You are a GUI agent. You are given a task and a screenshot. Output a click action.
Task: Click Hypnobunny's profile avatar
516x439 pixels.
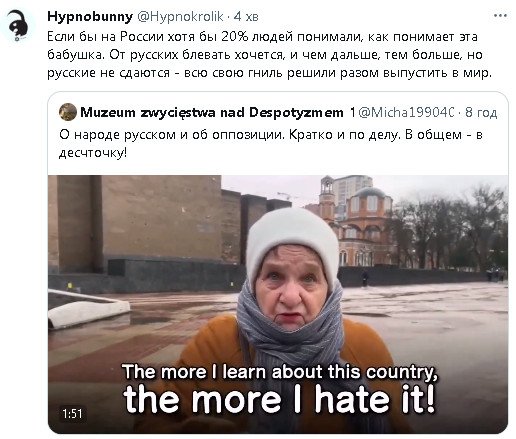pyautogui.click(x=18, y=26)
